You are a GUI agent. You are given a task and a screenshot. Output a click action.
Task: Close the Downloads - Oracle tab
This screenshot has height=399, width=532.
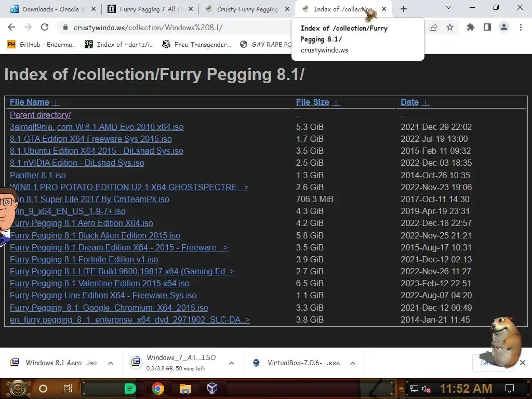coord(94,9)
